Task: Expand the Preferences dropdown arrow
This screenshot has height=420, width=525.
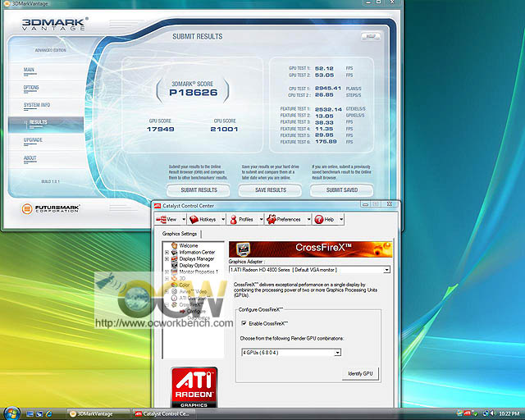Action: (308, 219)
